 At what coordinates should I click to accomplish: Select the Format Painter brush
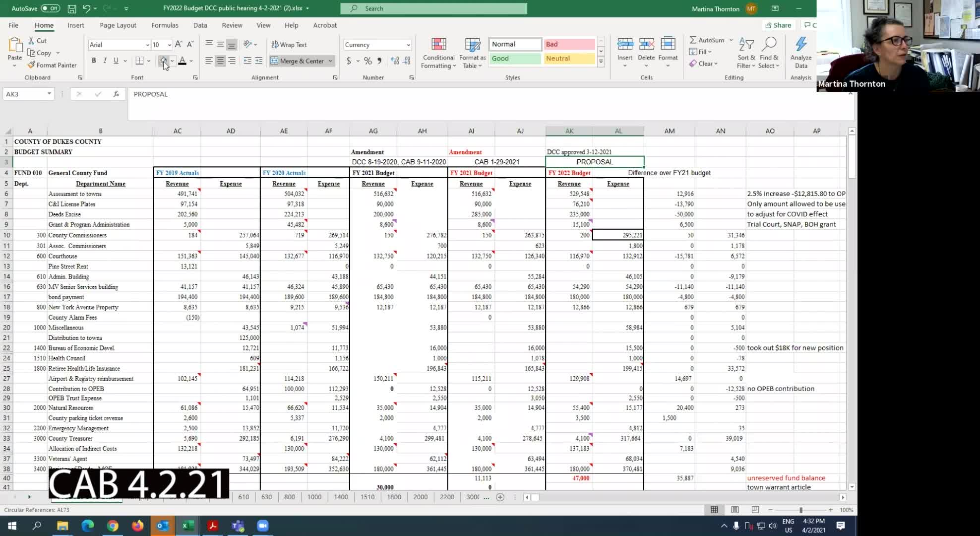click(52, 65)
